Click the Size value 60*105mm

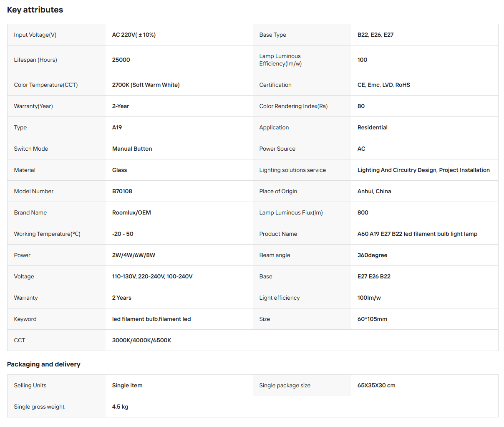[x=372, y=319]
